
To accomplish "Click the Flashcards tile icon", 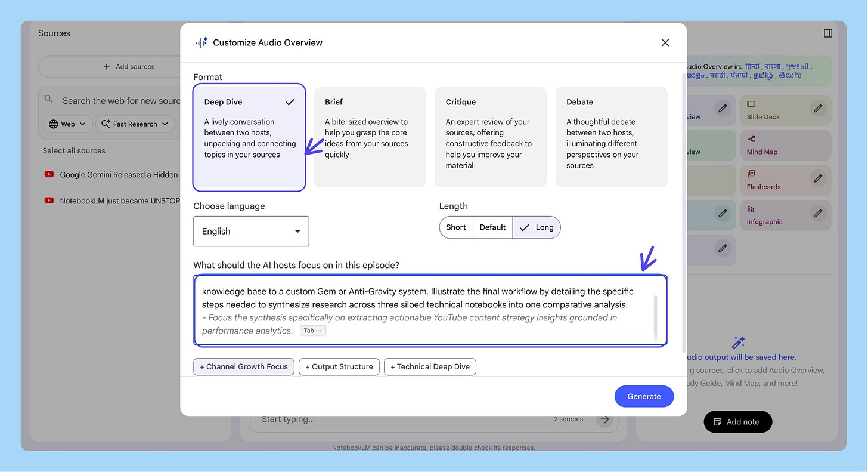I will point(751,174).
